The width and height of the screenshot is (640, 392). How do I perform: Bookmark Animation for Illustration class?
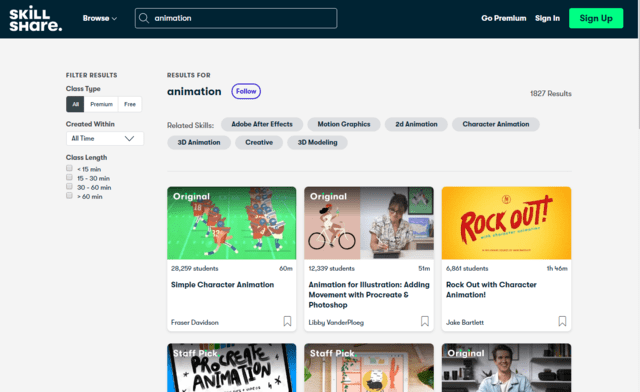click(x=425, y=321)
